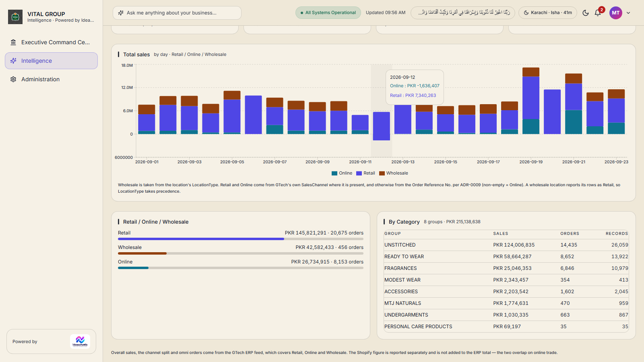Viewport: 644px width, 362px height.
Task: Open the MT user avatar
Action: [615, 13]
